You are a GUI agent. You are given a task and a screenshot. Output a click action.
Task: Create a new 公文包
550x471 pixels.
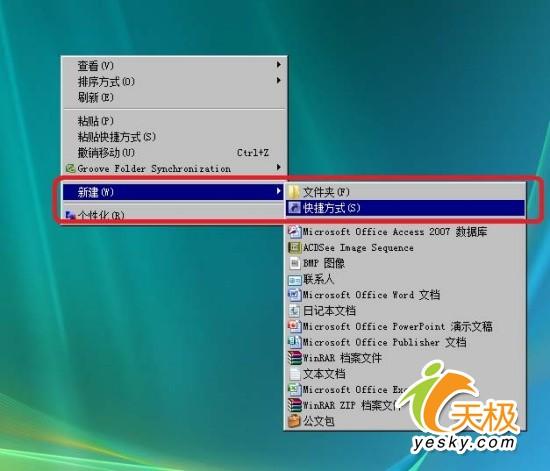click(405, 421)
